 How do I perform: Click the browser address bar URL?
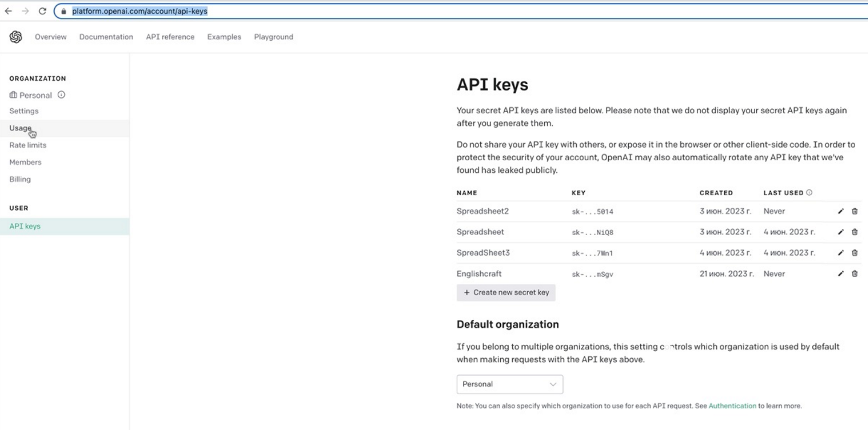[x=140, y=11]
